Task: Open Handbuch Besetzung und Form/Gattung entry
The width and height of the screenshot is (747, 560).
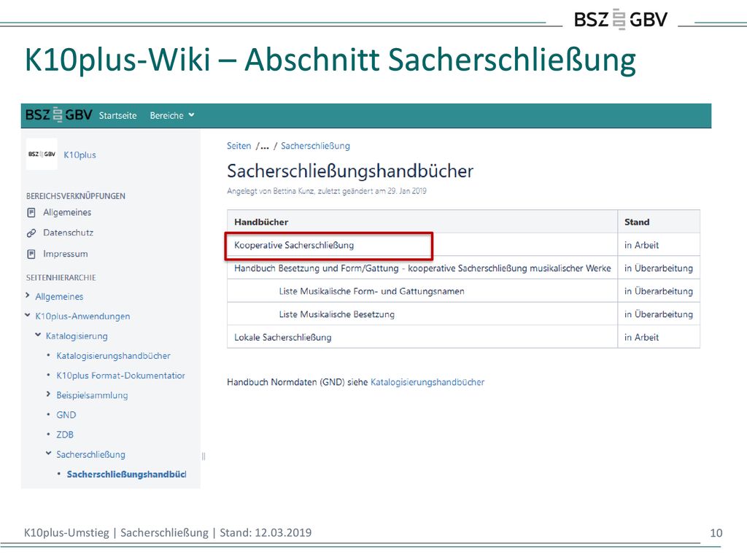Action: click(422, 268)
